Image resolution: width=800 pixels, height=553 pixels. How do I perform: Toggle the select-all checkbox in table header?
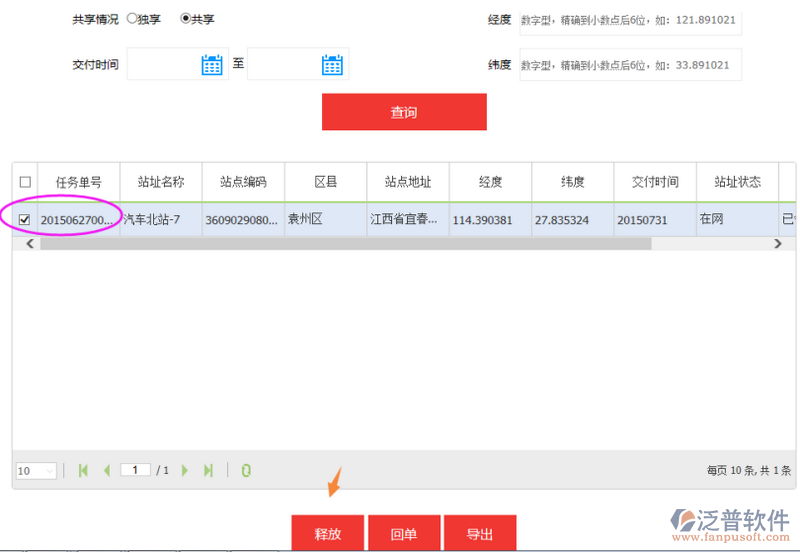[25, 182]
